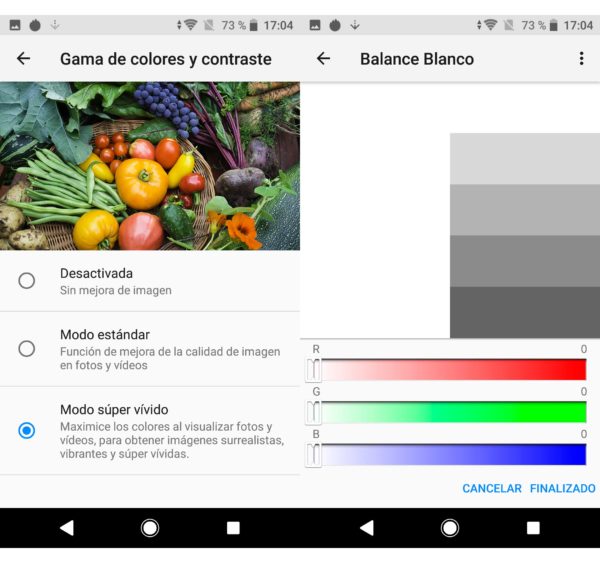
Task: Tap the 17:04 clock in left status bar
Action: point(278,25)
